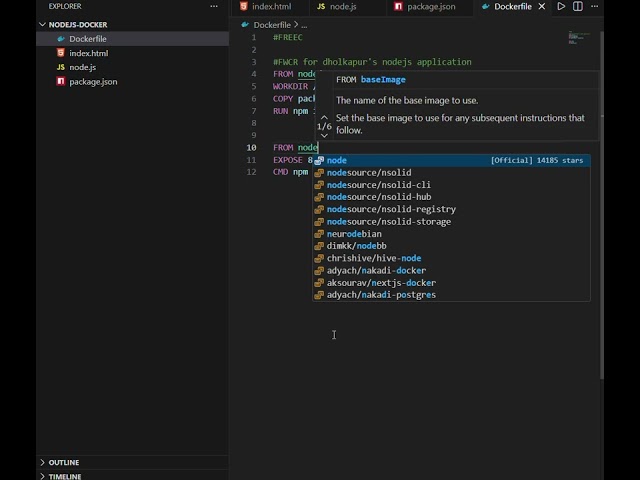Choose the chrishive/hive-node suggestion
640x480 pixels.
pyautogui.click(x=451, y=258)
